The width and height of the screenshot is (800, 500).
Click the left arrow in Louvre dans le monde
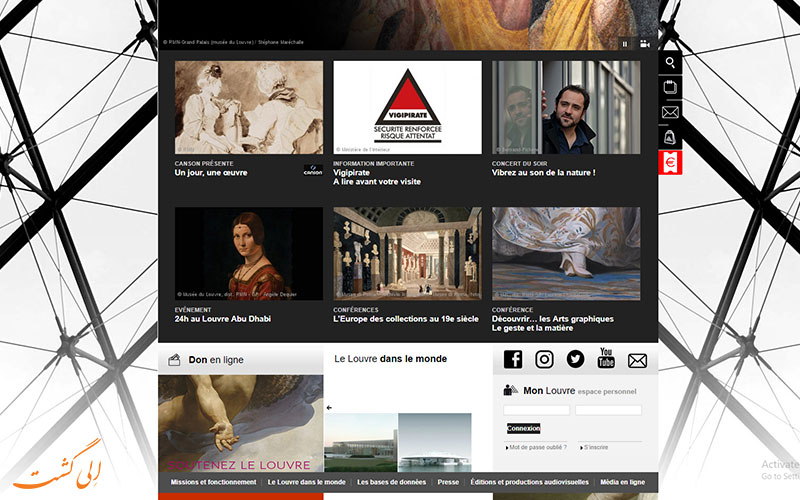329,408
